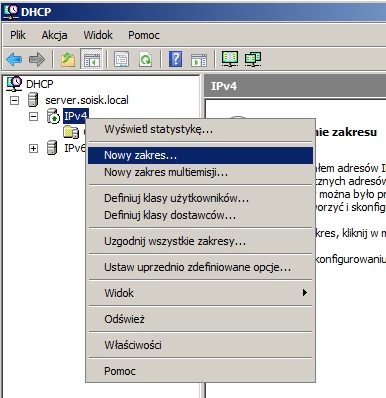The image size is (386, 398).
Task: Choose Uzgodnij wszystkie zakresy… entry
Action: click(200, 241)
